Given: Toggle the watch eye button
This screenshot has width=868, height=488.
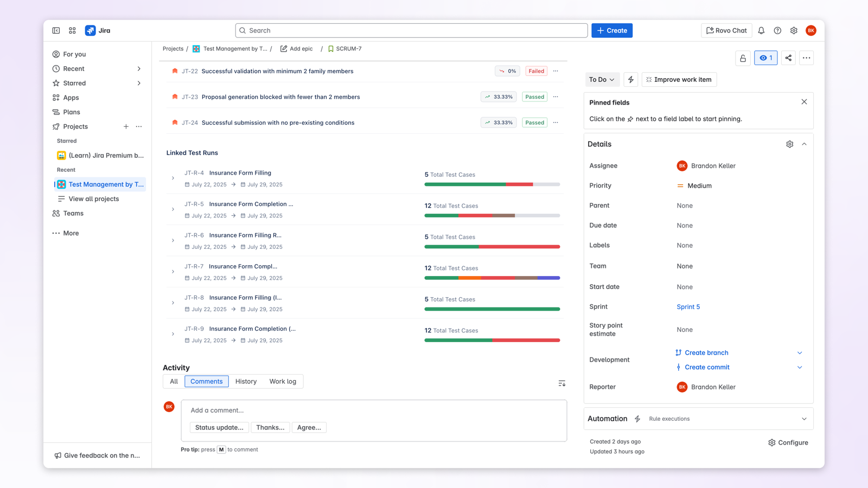Looking at the screenshot, I should point(765,58).
